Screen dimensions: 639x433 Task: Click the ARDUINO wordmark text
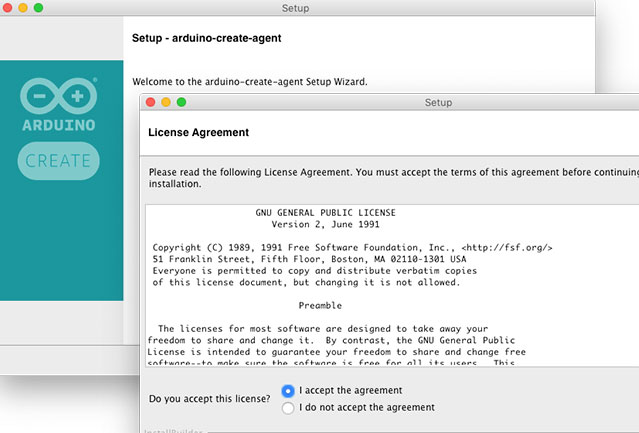58,126
